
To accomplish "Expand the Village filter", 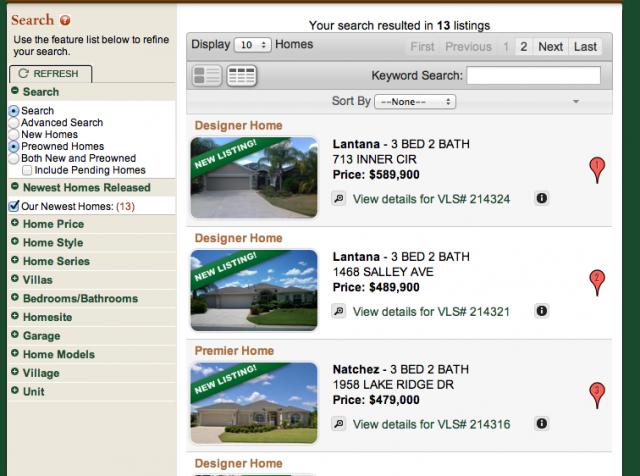I will (x=15, y=372).
